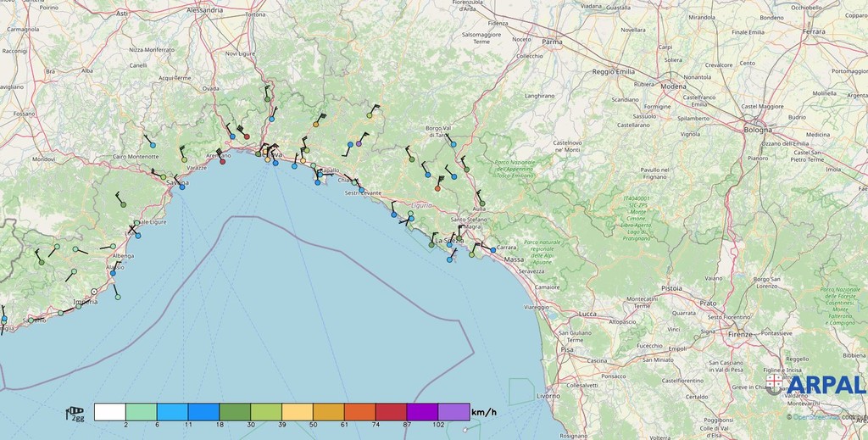Select the white circle marker at Imperia
The width and height of the screenshot is (868, 440).
(94, 292)
